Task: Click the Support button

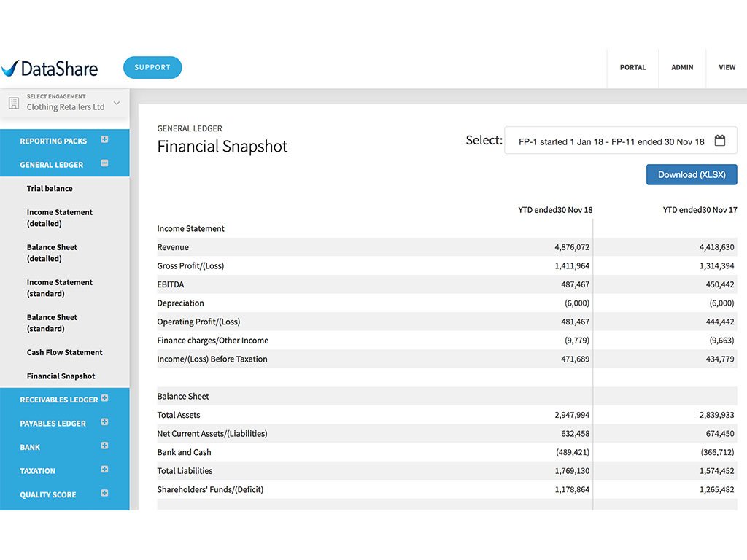Action: 152,67
